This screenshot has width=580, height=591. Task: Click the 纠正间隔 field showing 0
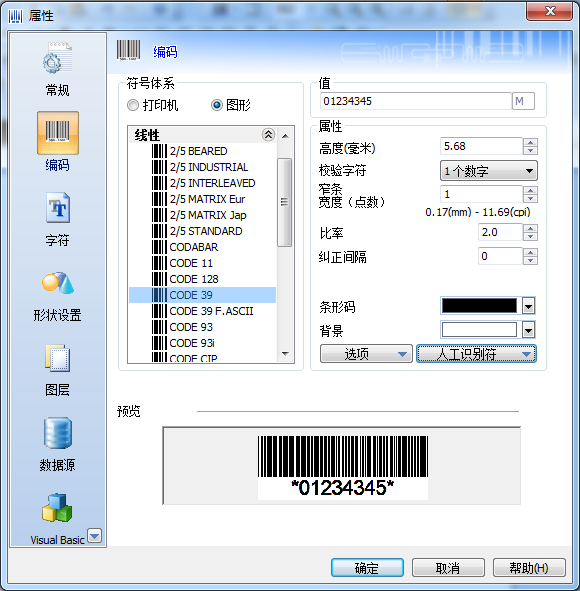pos(500,256)
